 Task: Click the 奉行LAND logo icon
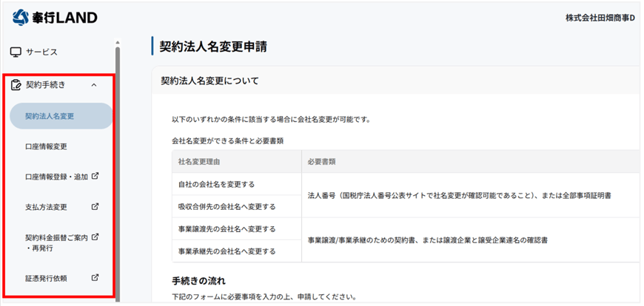pos(21,17)
